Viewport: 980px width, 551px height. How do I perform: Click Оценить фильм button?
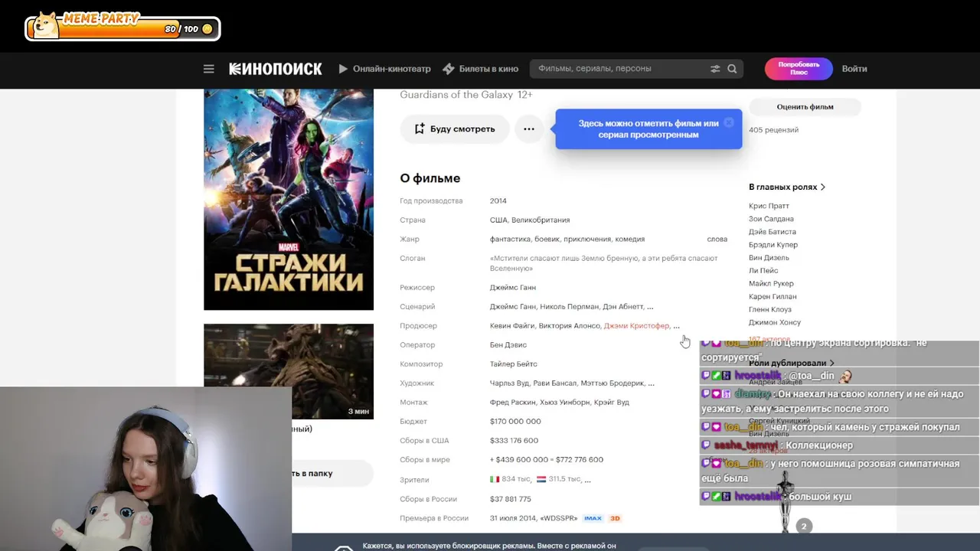point(805,107)
